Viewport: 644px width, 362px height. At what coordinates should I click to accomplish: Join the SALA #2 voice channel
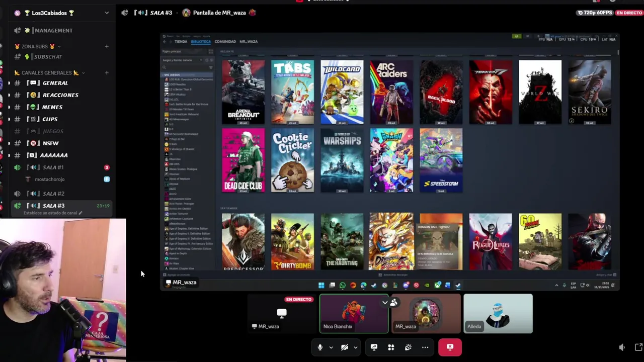point(62,194)
